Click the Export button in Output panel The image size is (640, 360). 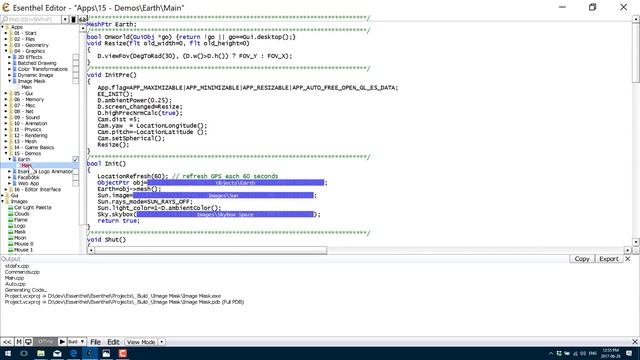(609, 259)
